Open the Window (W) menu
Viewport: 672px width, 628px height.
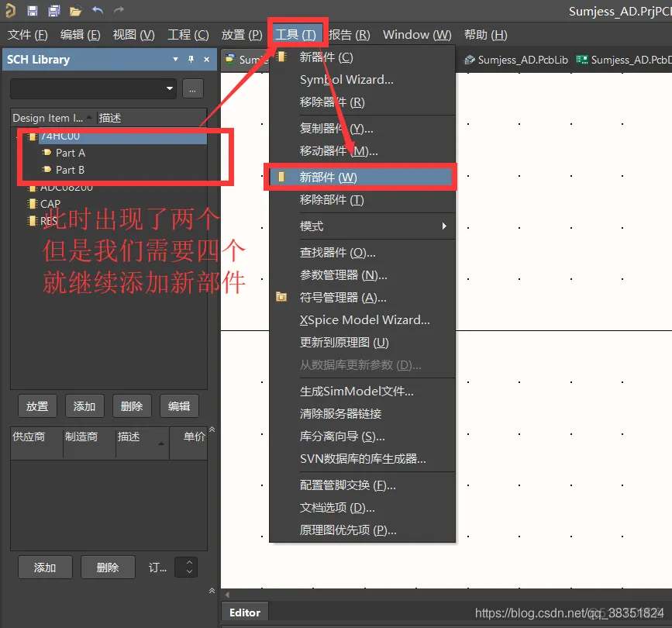click(x=417, y=35)
